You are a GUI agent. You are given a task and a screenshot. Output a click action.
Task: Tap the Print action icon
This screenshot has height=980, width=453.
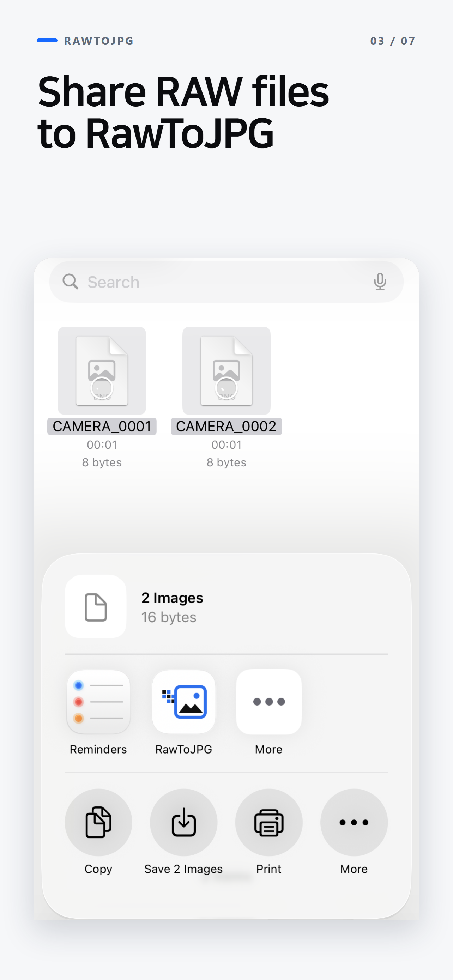(x=269, y=822)
